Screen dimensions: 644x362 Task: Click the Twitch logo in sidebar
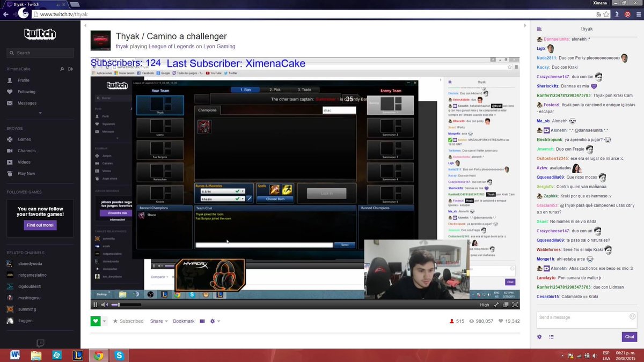click(x=40, y=34)
